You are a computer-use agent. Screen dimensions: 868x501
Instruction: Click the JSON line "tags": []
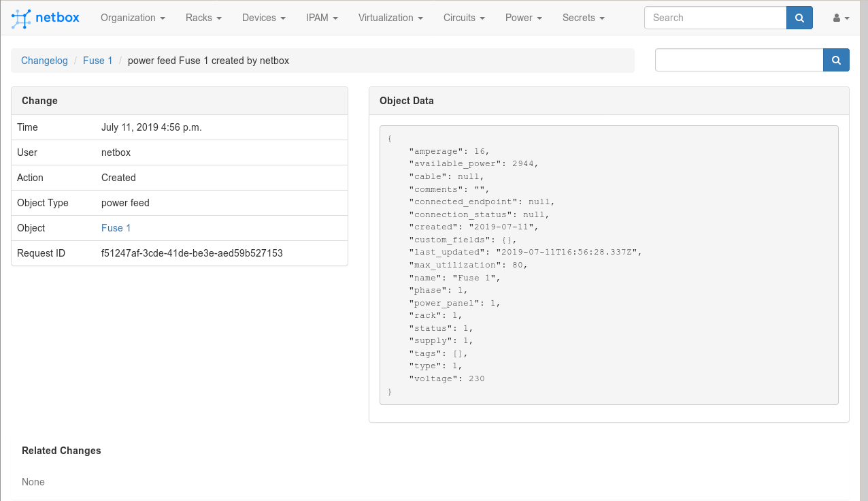click(438, 353)
